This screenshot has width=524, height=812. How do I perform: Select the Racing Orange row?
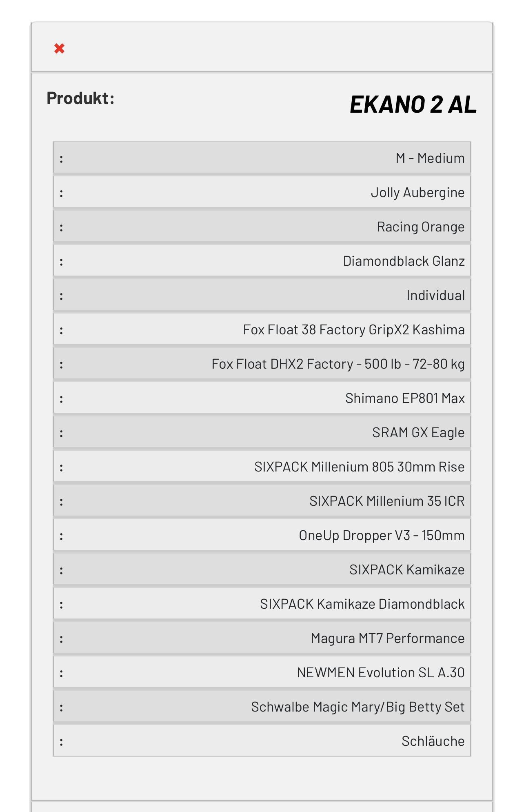point(262,227)
